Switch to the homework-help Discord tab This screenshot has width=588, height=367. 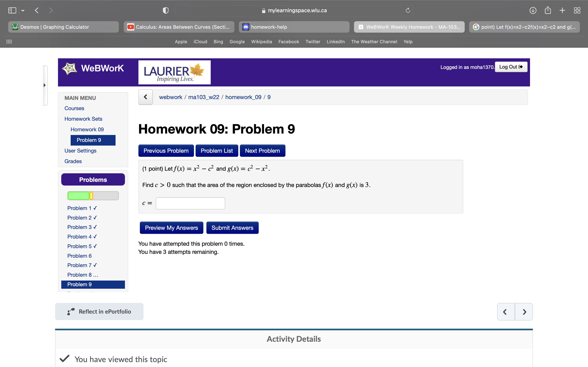coord(294,27)
